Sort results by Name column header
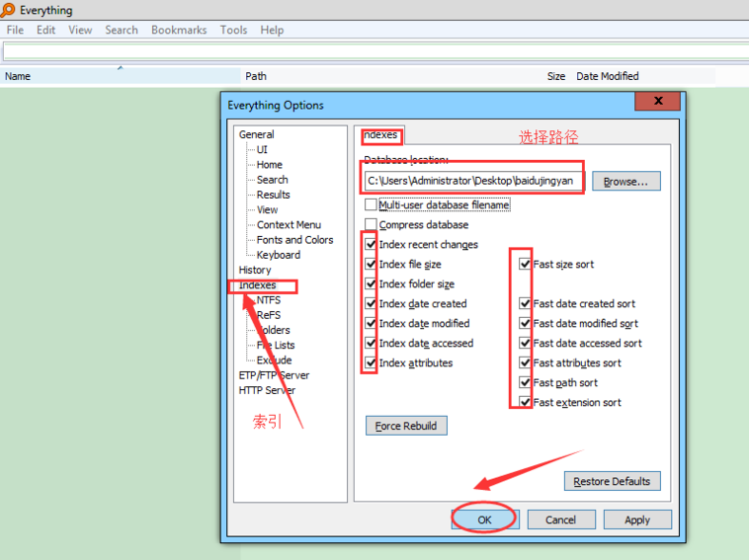This screenshot has height=560, width=749. [x=120, y=76]
